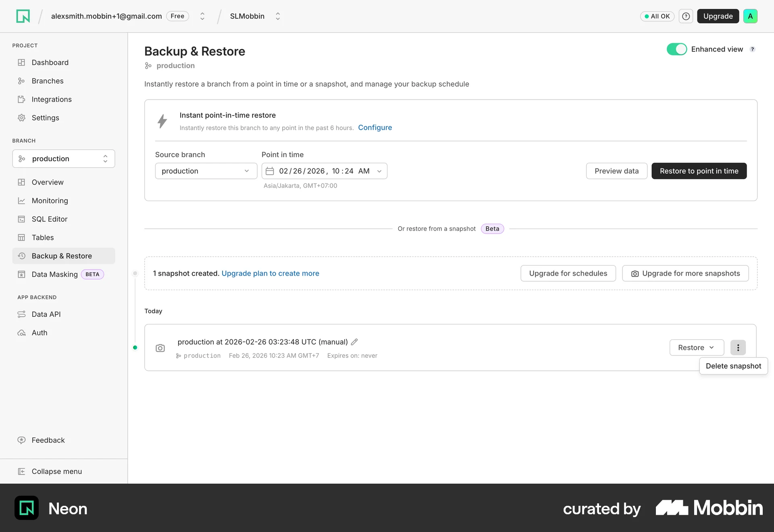The image size is (774, 532).
Task: Click the Collapse menu label
Action: 57,472
